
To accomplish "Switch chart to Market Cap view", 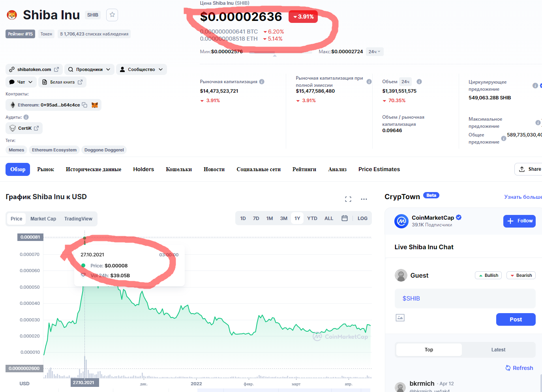I will (x=43, y=219).
